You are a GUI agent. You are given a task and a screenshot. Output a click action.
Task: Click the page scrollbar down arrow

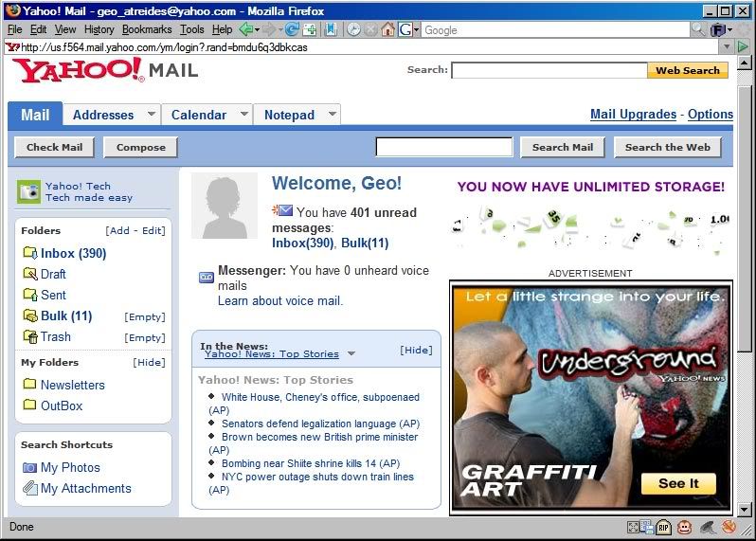pos(745,509)
